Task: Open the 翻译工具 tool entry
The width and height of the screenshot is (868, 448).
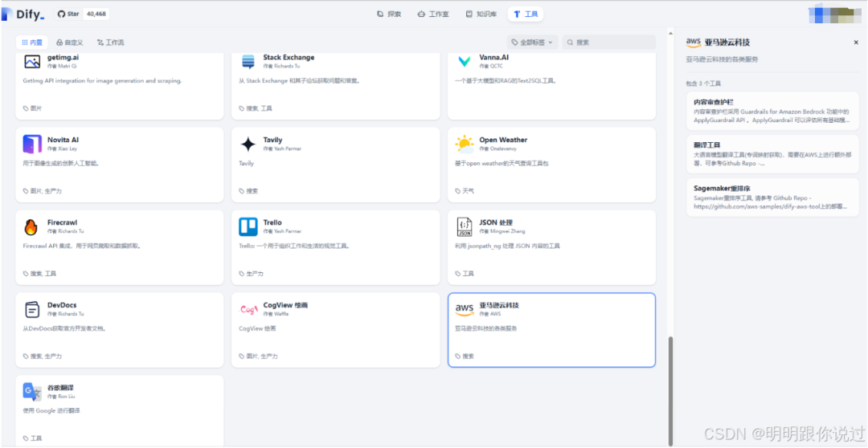Action: click(772, 154)
